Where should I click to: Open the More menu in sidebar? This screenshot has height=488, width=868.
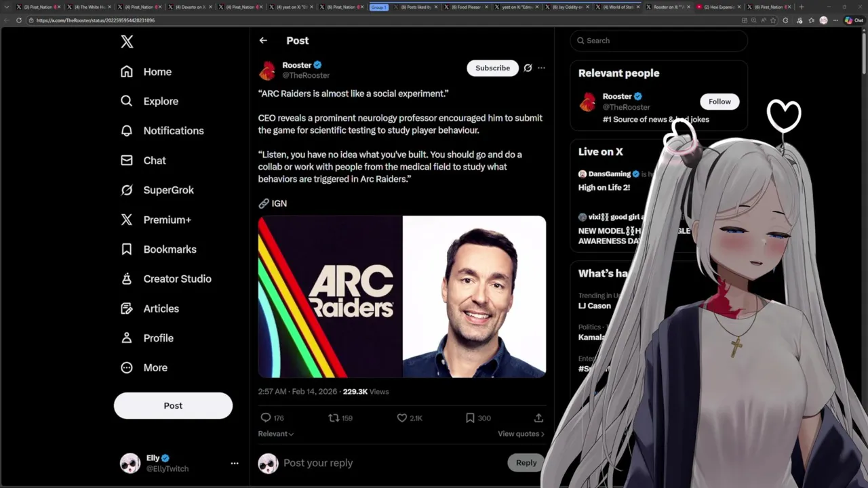(x=143, y=367)
